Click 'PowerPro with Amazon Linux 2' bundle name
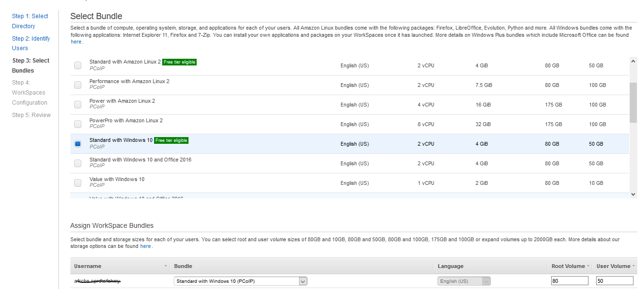 tap(126, 120)
